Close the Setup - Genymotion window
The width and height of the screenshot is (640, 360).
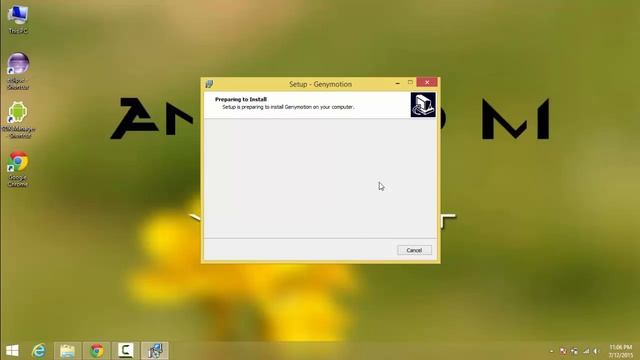tap(427, 82)
